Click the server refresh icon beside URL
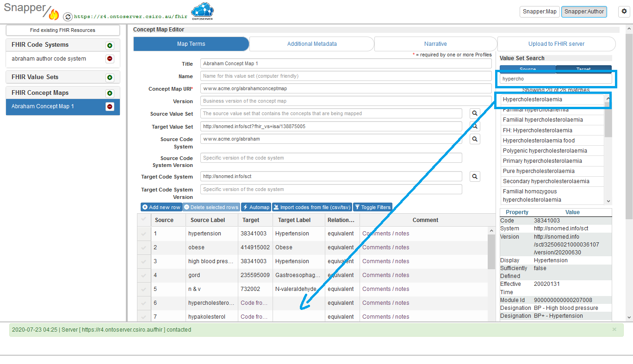This screenshot has width=633, height=364. (x=68, y=17)
